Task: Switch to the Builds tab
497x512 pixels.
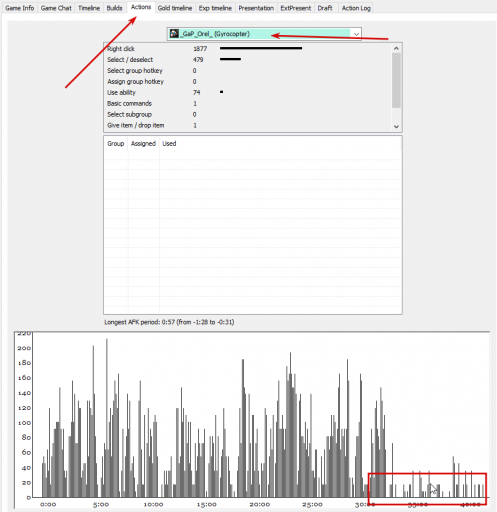Action: pos(114,8)
